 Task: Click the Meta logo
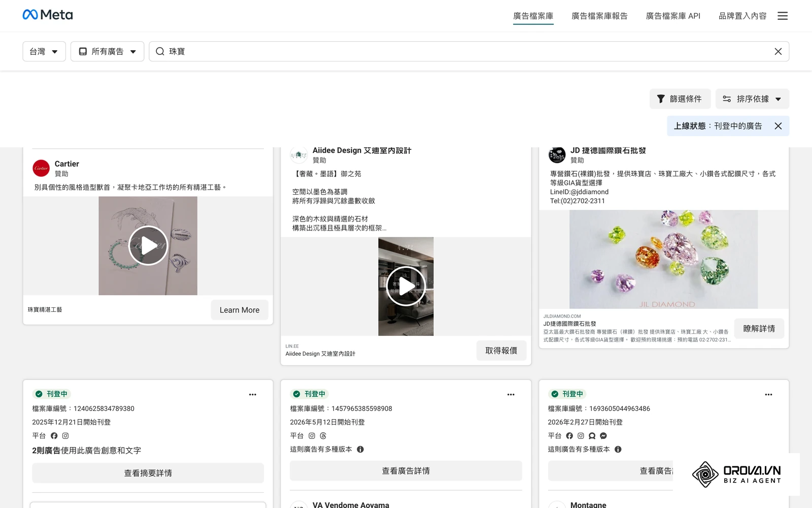pyautogui.click(x=48, y=15)
